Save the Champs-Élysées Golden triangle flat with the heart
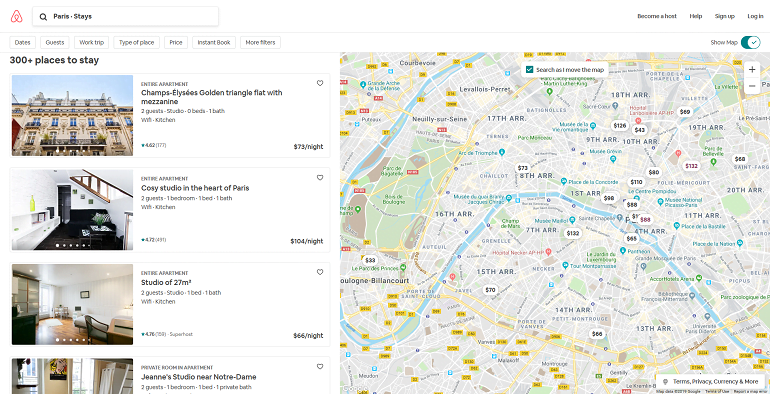Image resolution: width=770 pixels, height=394 pixels. [320, 83]
